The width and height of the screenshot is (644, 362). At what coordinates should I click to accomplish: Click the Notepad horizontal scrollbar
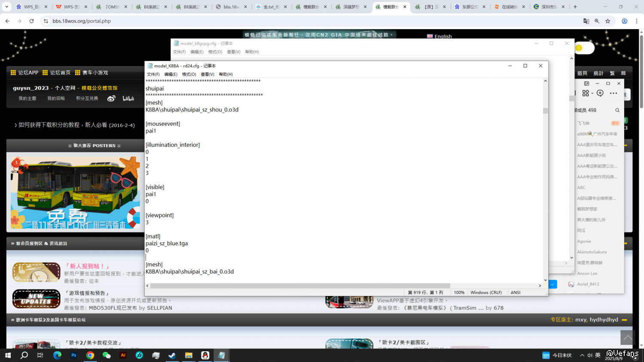pyautogui.click(x=300, y=286)
